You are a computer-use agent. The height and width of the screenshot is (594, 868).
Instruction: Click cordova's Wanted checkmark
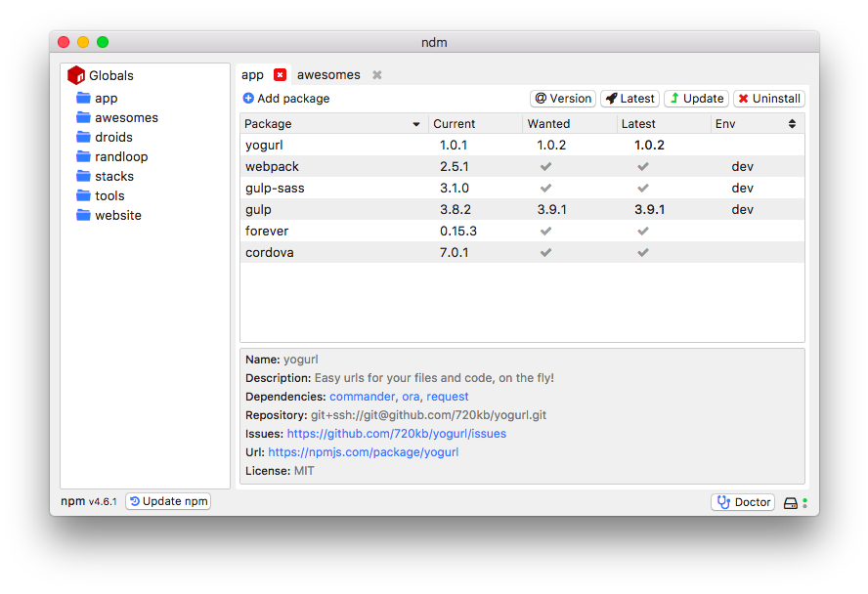click(x=545, y=253)
